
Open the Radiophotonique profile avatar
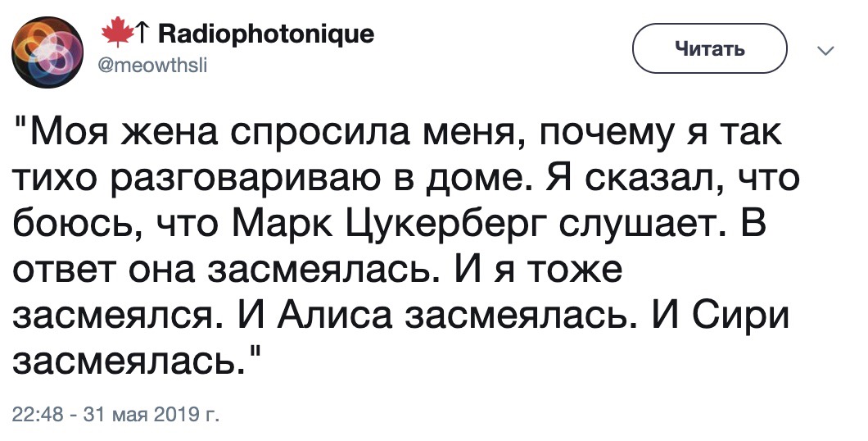pos(47,52)
